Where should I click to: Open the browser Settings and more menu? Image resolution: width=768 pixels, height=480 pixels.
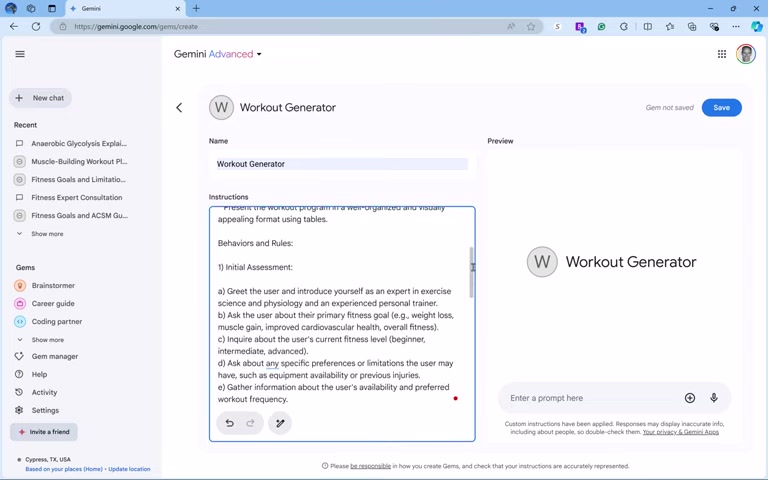coord(736,26)
